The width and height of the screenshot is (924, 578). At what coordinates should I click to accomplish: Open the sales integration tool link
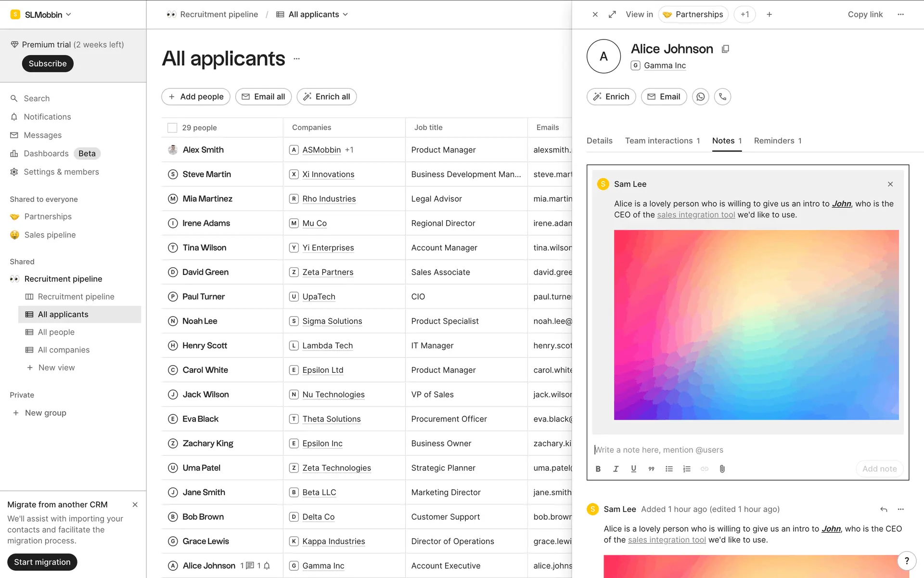[x=696, y=215]
